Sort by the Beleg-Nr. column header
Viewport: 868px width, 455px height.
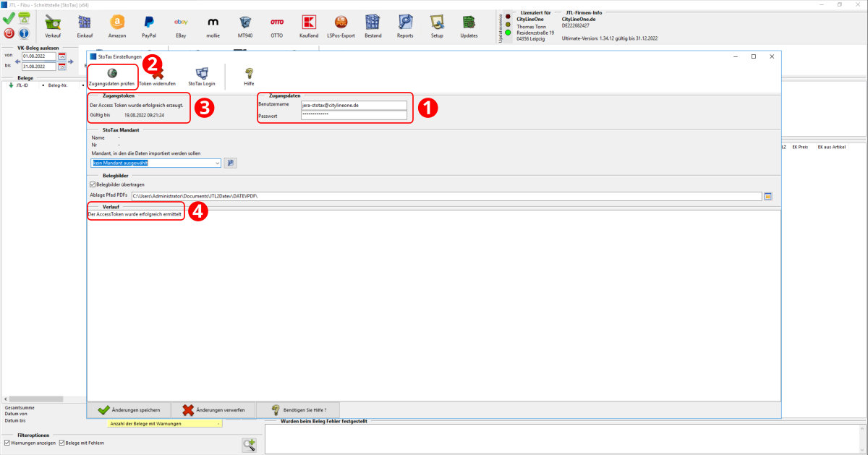[x=58, y=85]
